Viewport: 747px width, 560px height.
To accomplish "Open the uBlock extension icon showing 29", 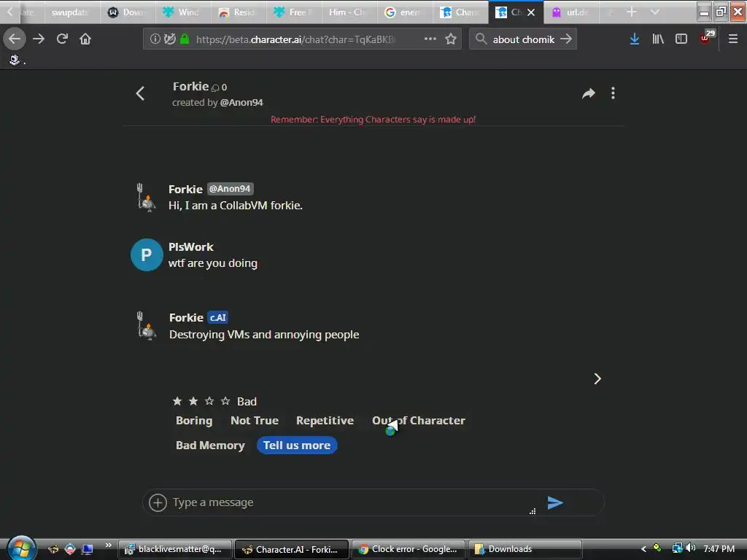I will pos(706,38).
